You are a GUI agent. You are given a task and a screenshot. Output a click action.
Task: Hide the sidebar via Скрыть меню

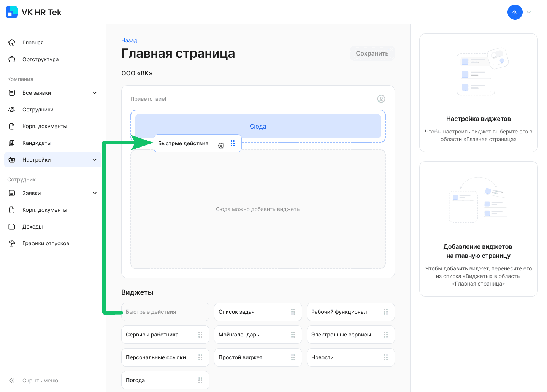click(x=40, y=381)
